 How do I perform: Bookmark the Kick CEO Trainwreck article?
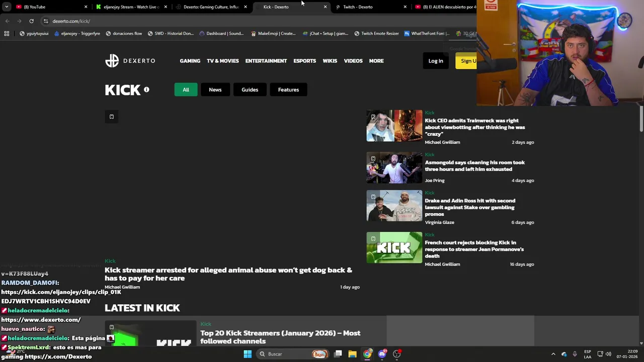373,117
